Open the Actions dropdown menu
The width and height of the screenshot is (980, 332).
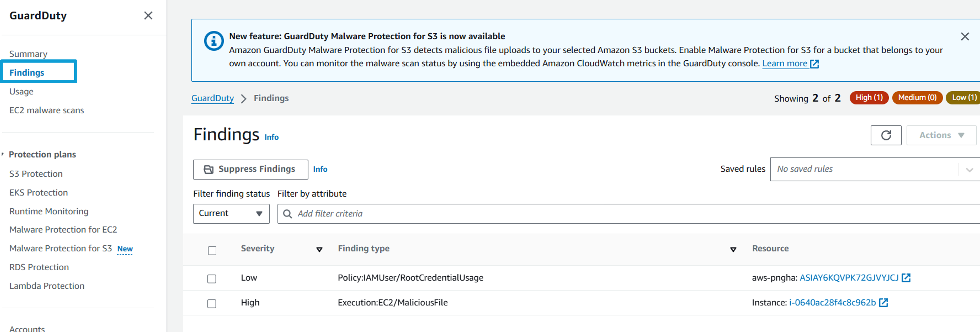pos(941,135)
